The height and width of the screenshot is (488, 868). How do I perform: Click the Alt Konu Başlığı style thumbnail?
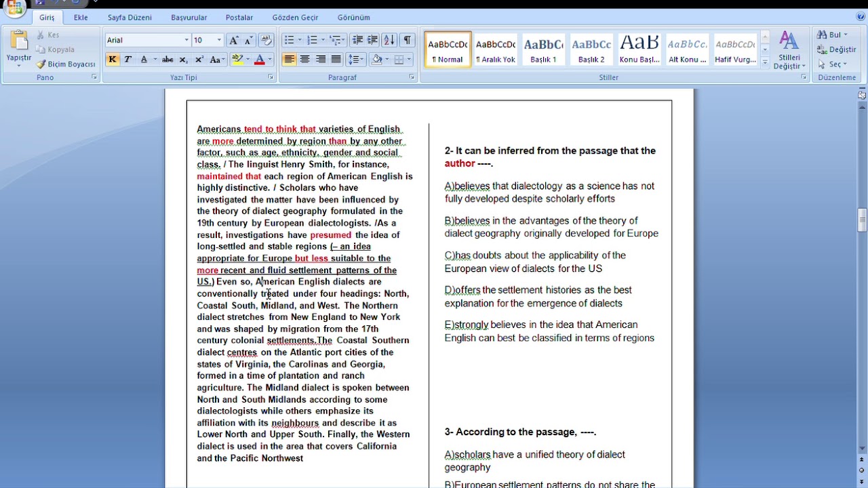pos(688,50)
